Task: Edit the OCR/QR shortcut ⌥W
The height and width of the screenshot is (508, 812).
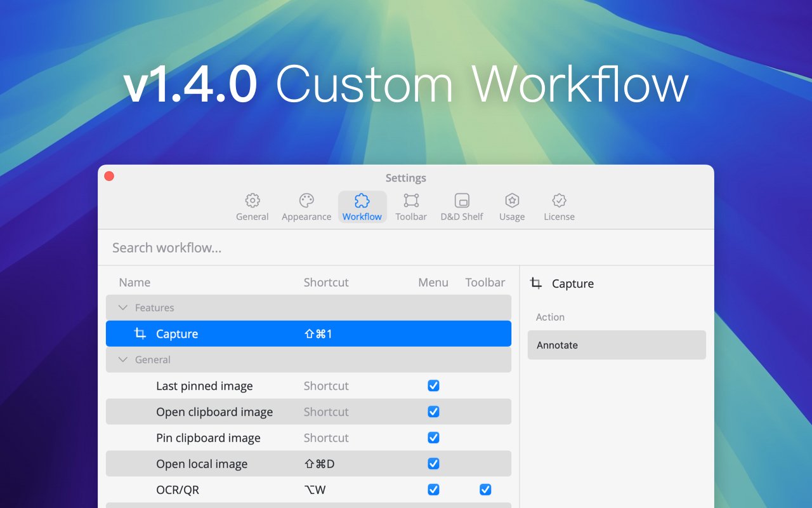Action: click(x=315, y=490)
